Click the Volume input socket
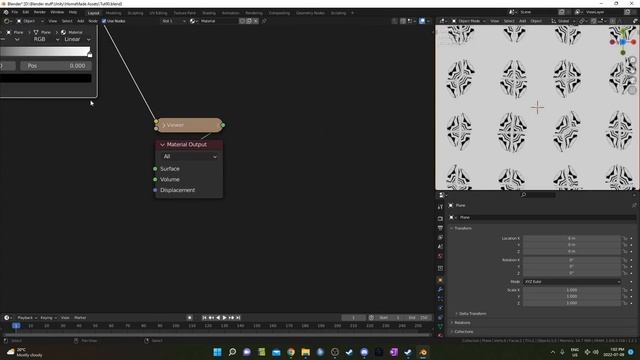The width and height of the screenshot is (640, 360). coord(155,179)
